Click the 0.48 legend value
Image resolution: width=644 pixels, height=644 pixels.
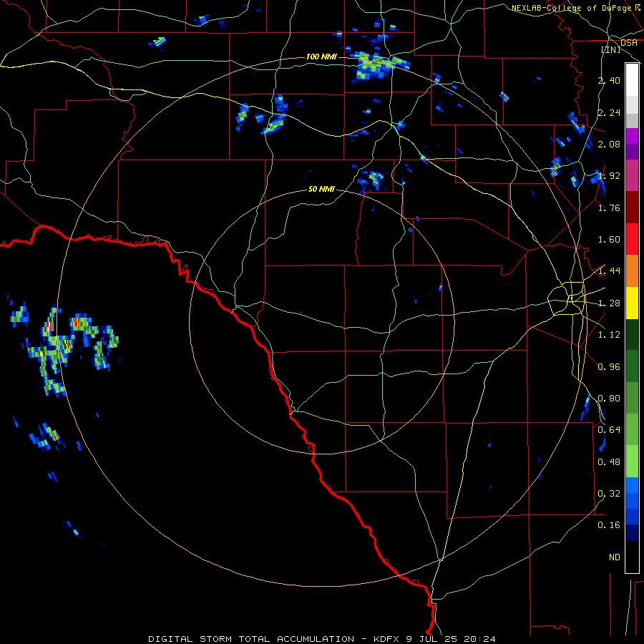point(609,462)
